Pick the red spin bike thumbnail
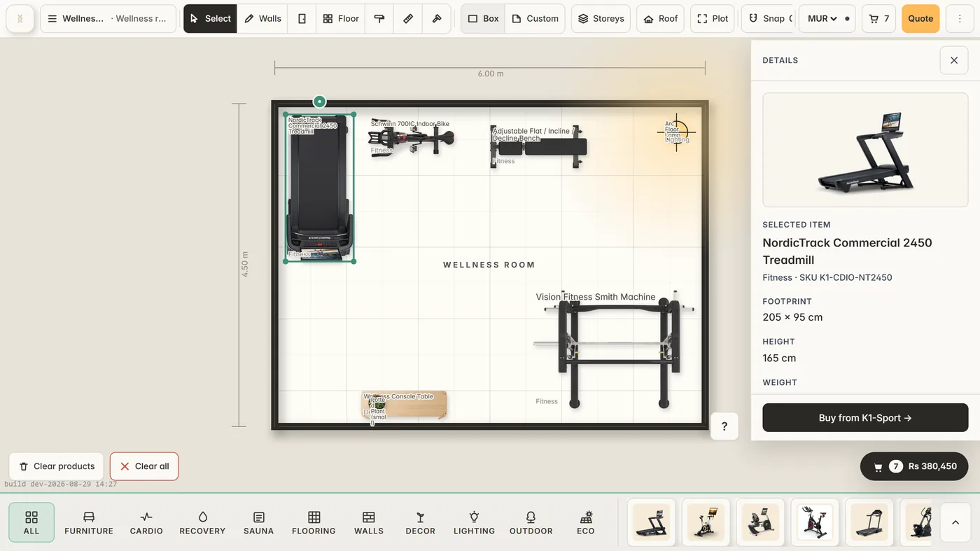This screenshot has width=980, height=551. pos(815,522)
